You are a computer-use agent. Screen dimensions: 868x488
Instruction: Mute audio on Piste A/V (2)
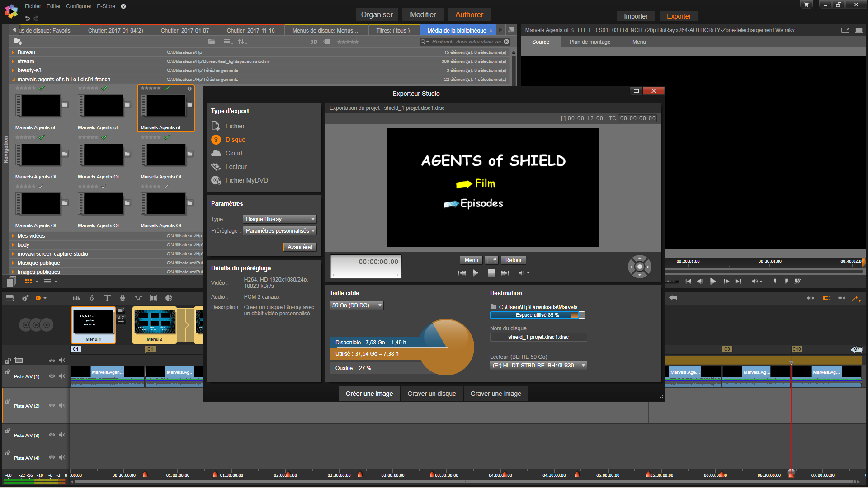[62, 405]
